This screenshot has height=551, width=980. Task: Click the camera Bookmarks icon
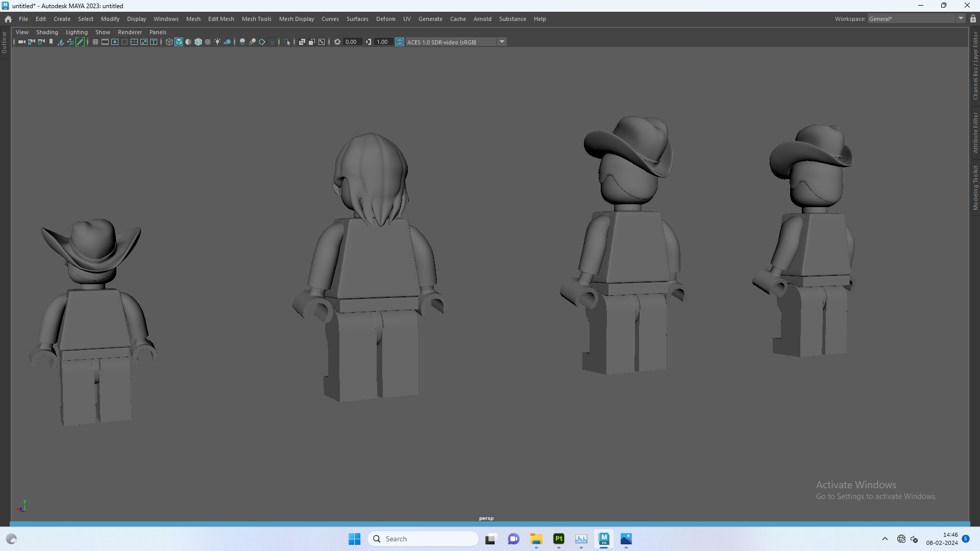[x=51, y=42]
